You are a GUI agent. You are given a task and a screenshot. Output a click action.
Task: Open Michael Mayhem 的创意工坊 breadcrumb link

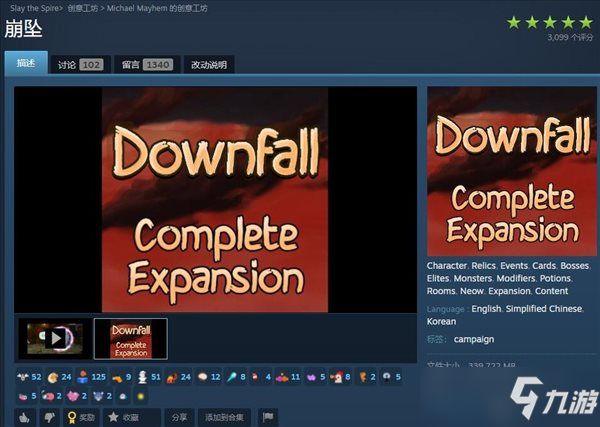[157, 8]
